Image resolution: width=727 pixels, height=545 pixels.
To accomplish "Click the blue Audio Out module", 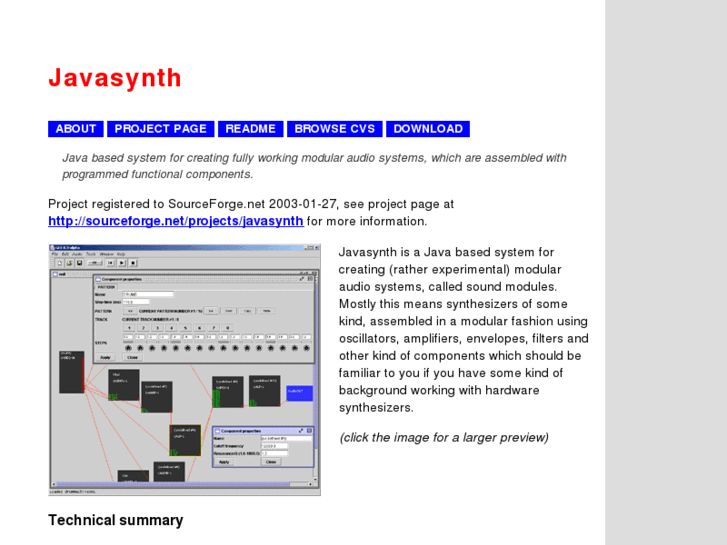I will tap(299, 392).
